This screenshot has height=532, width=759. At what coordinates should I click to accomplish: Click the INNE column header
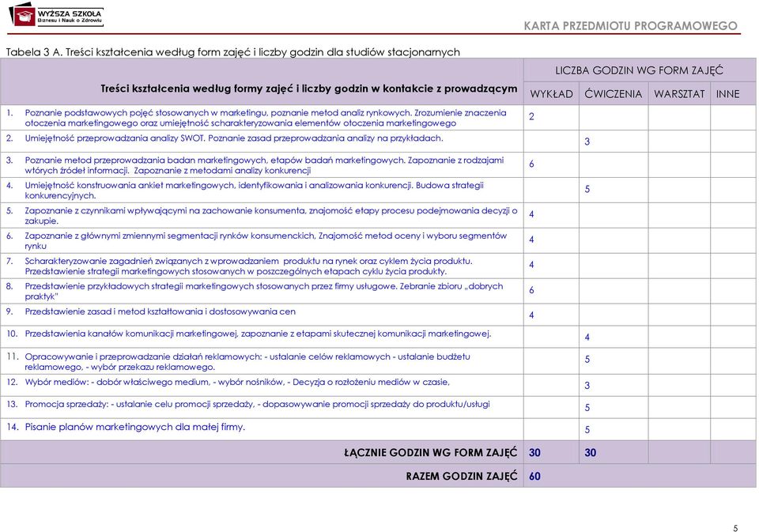coord(727,94)
